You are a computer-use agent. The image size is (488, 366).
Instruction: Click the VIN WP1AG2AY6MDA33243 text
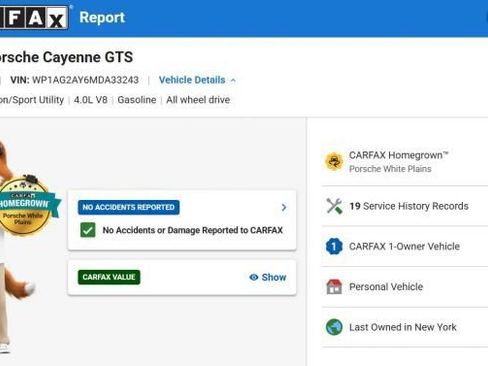coord(74,80)
